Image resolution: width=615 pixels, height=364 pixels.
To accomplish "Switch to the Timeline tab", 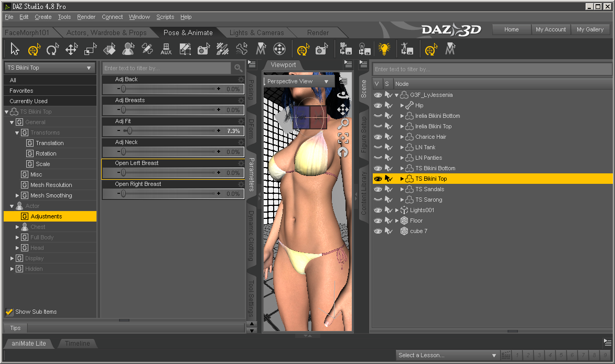I will 77,343.
